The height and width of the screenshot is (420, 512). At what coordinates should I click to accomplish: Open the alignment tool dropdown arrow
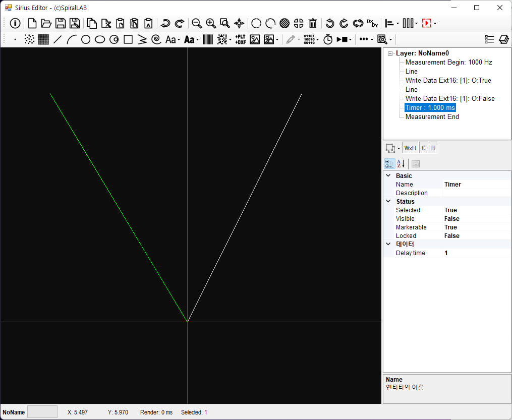(x=397, y=24)
